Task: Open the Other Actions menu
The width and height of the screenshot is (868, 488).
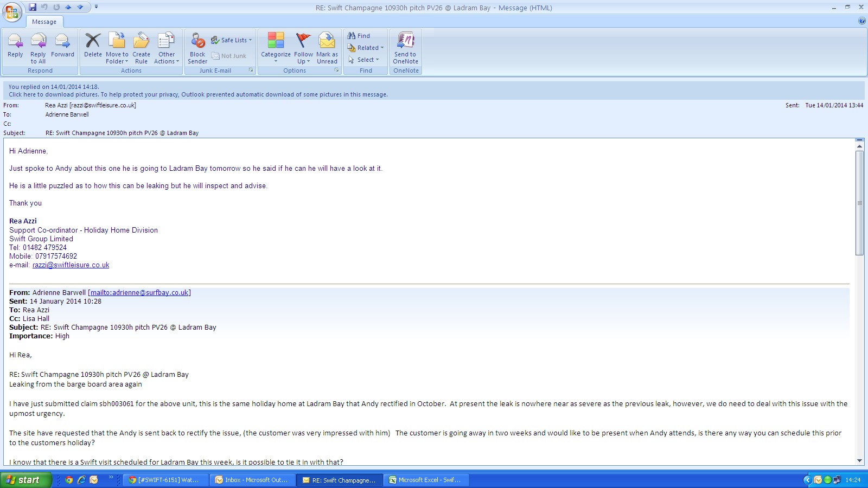Action: coord(167,48)
